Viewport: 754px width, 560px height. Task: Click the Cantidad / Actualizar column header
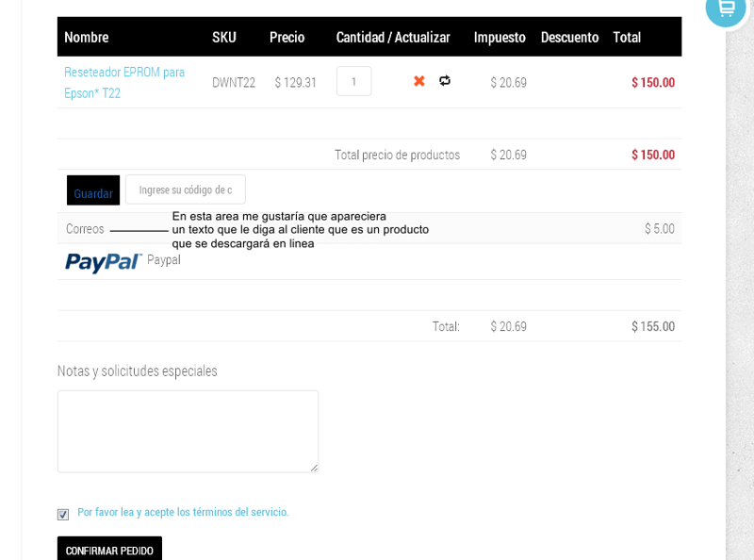[393, 37]
